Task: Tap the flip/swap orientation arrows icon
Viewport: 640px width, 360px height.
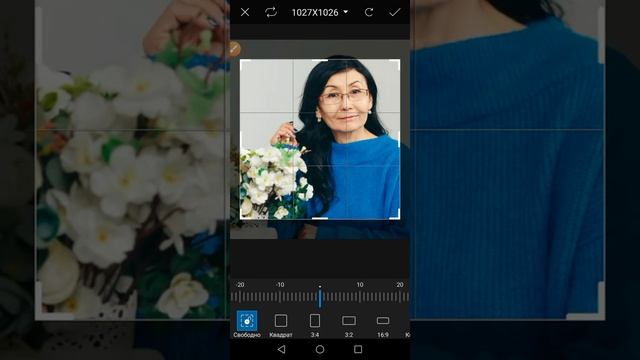Action: coord(271,12)
